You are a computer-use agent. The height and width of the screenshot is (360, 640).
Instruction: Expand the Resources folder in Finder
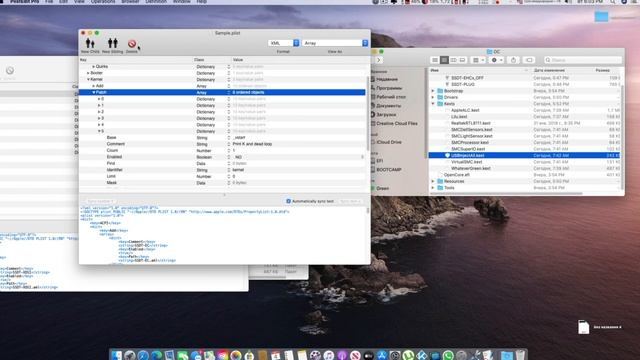[433, 181]
